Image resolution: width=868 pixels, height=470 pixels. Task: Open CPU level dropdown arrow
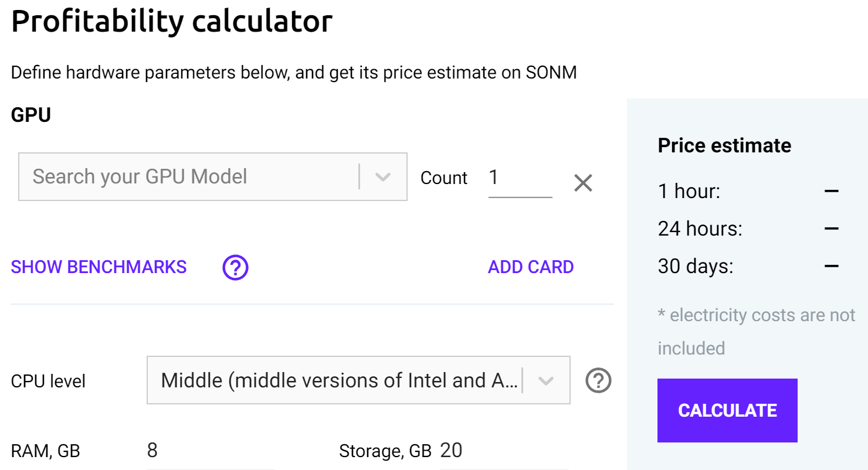point(546,381)
